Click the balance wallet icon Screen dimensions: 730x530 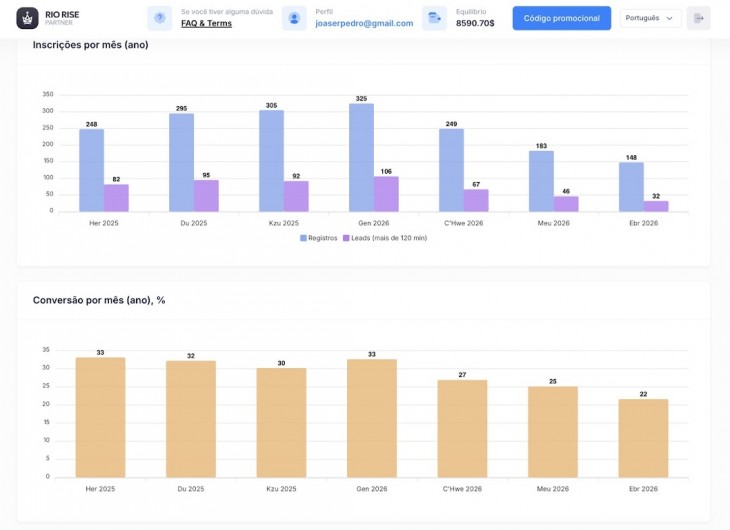pos(434,18)
